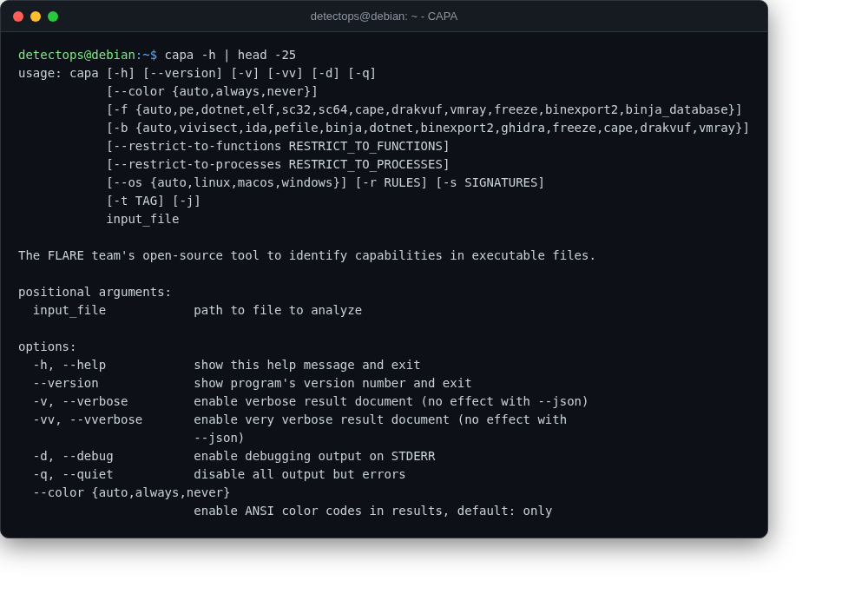Screen dimensions: 868x607
Task: Click the red close window button
Action: 18,16
